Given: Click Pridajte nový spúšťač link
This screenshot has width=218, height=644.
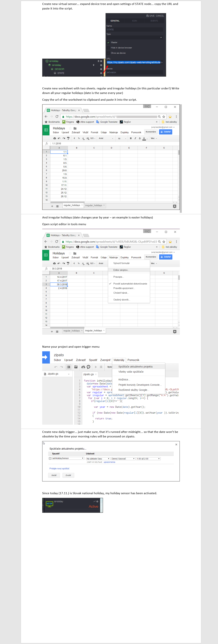Looking at the screenshot, I should coord(59,469).
